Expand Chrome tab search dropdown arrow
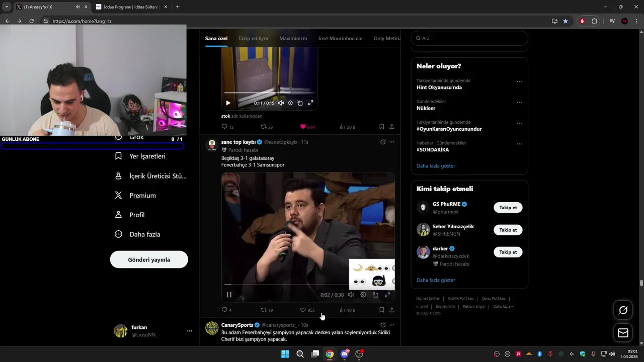Image resolution: width=644 pixels, height=362 pixels. (x=7, y=7)
